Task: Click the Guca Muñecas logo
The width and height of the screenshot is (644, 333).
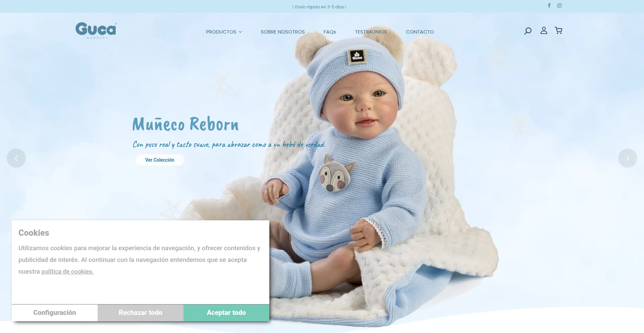Action: click(x=96, y=31)
